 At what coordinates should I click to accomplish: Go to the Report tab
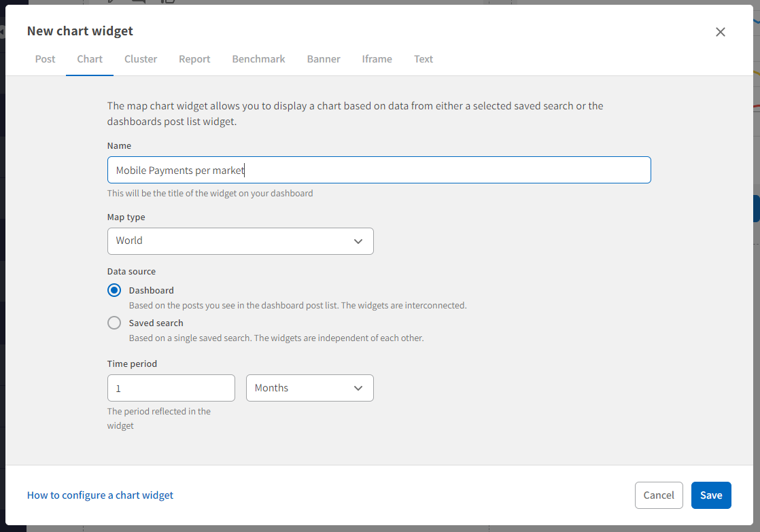point(194,59)
